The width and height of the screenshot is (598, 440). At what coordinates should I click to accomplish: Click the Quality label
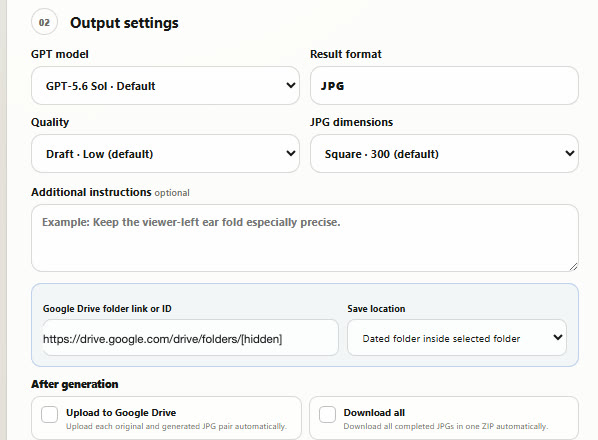click(x=50, y=122)
